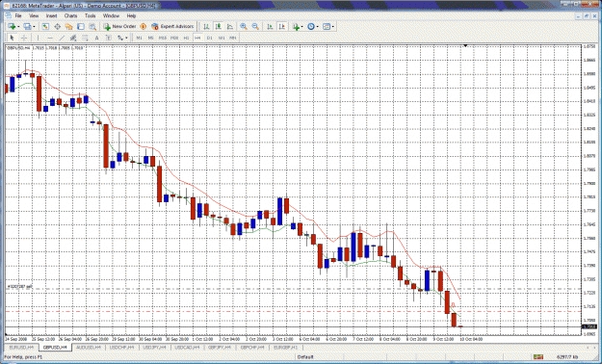
Task: Expand the Indicators dropdown arrow
Action: coord(302,27)
